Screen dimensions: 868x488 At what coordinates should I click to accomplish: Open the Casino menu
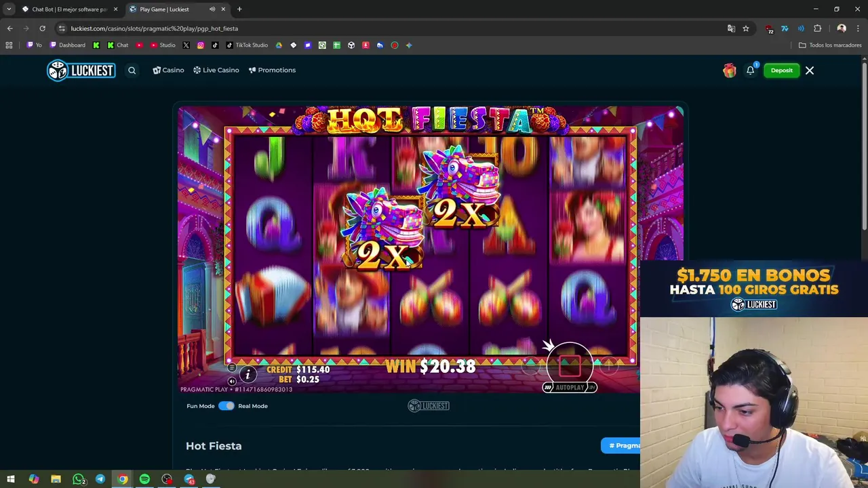[x=168, y=70]
